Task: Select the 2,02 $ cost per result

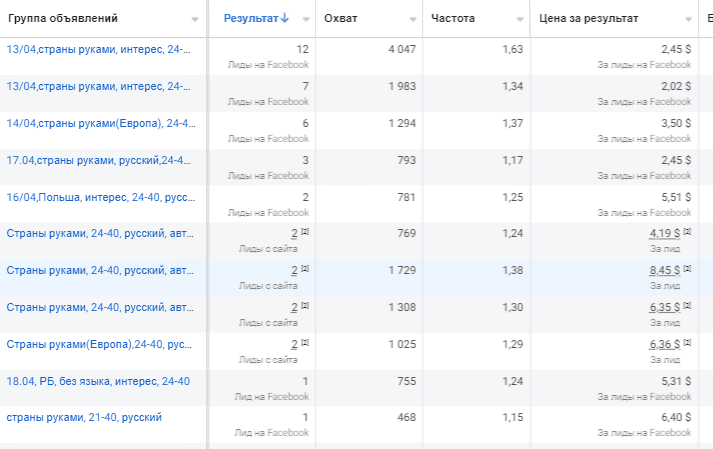Action: [676, 86]
